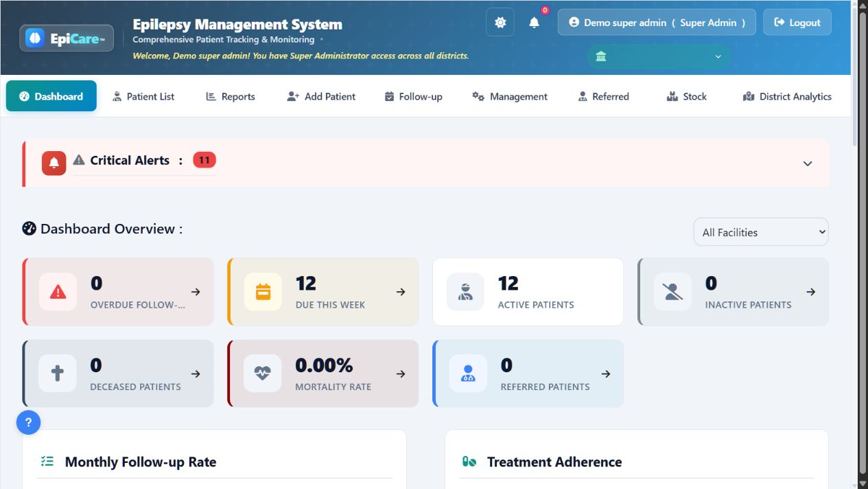Click the user avatar icon beside Demo super admin
The height and width of the screenshot is (489, 868).
pyautogui.click(x=574, y=23)
